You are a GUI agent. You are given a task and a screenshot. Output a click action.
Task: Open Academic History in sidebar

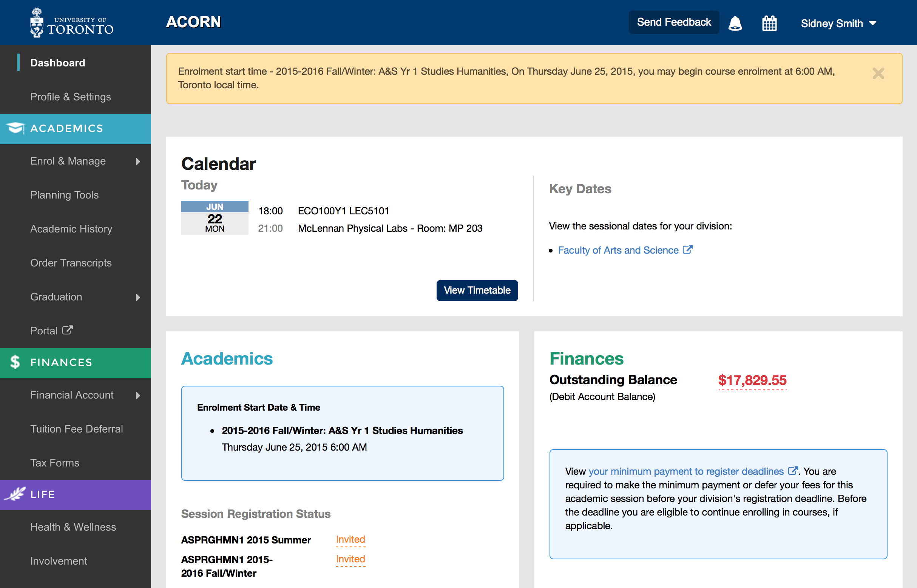tap(71, 229)
